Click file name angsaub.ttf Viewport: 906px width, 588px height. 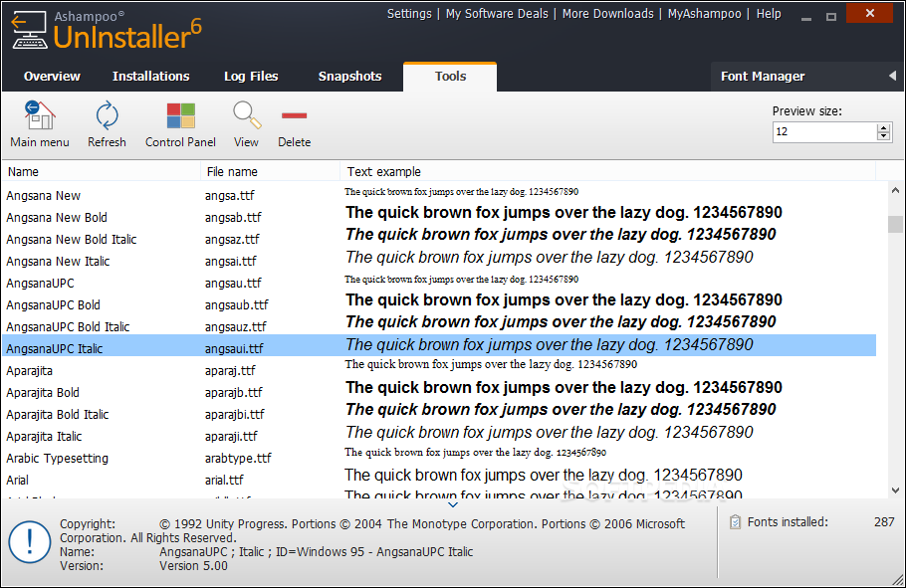(x=236, y=305)
